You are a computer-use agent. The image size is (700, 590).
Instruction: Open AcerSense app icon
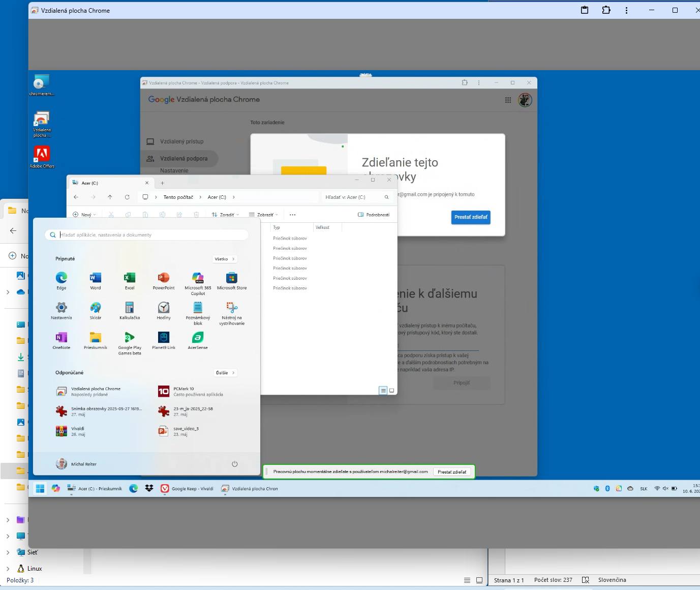tap(198, 338)
